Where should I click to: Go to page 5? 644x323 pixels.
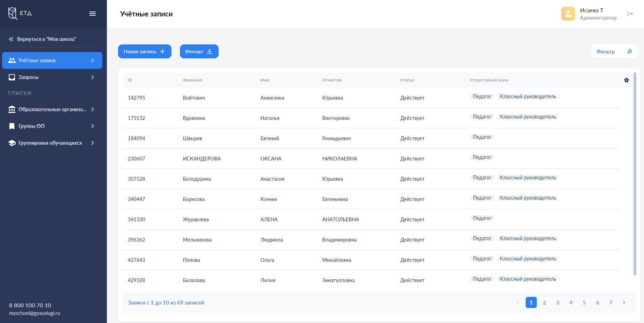[584, 302]
